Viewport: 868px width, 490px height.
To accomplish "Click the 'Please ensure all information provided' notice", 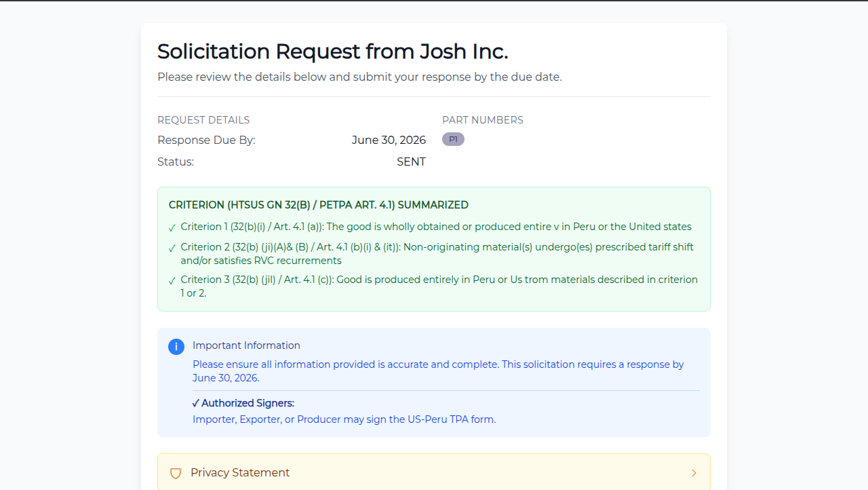I will click(438, 371).
